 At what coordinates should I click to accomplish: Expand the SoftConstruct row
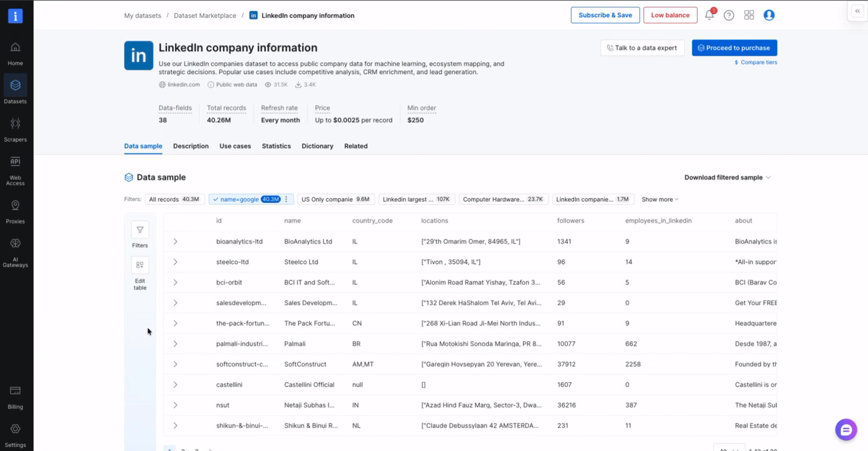175,364
